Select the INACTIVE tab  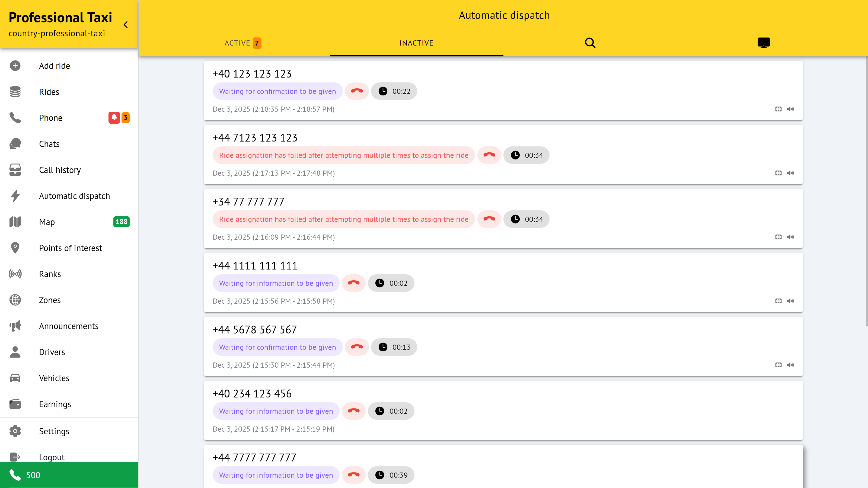coord(416,43)
